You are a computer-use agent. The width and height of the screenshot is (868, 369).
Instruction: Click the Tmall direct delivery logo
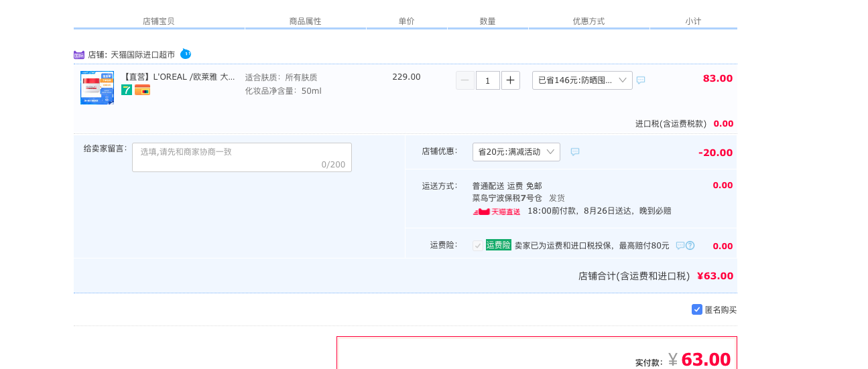point(497,212)
